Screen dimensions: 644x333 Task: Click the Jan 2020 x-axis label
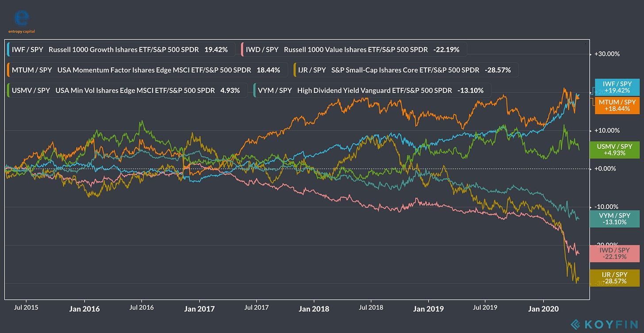click(x=543, y=309)
